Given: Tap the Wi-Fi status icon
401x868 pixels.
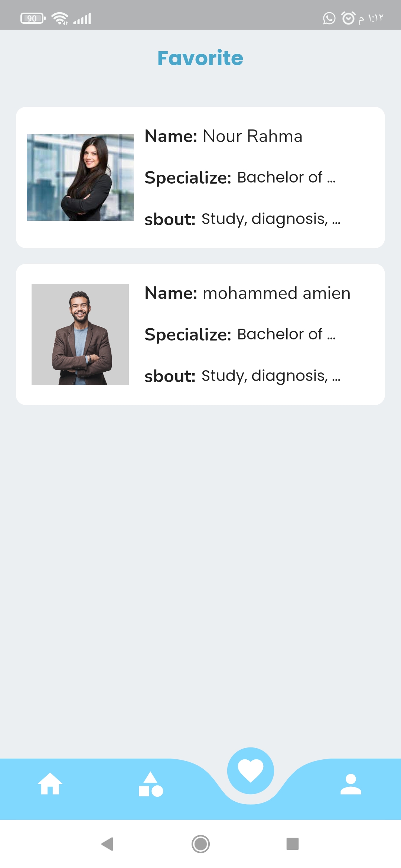Looking at the screenshot, I should point(59,18).
